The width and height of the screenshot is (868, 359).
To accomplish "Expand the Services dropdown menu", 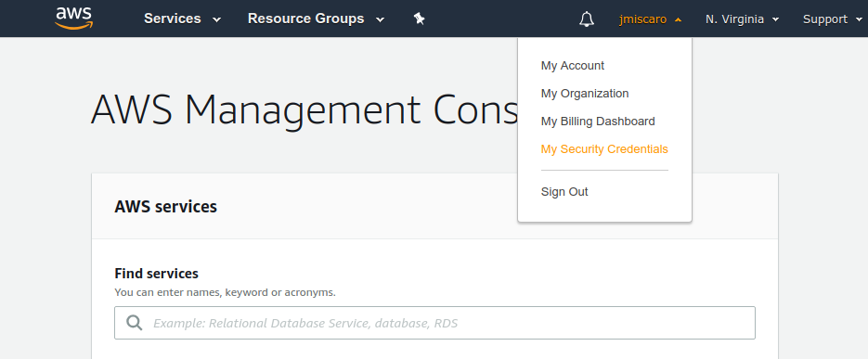I will point(182,19).
